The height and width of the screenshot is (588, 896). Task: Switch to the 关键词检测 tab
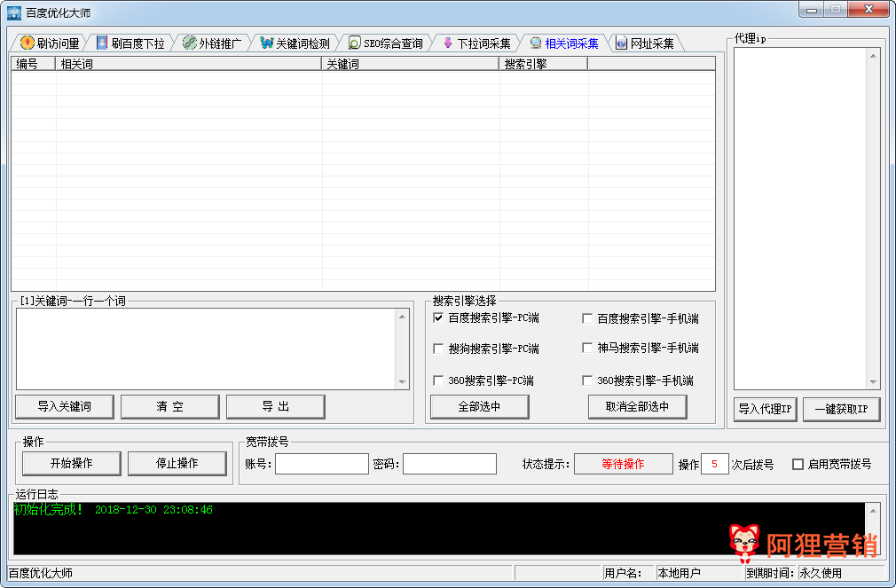click(295, 43)
